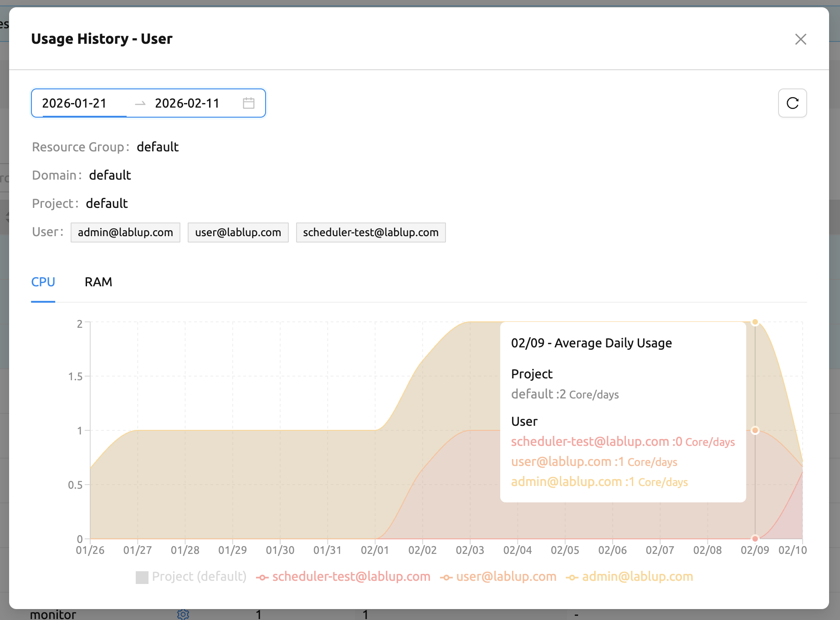840x620 pixels.
Task: Select the CPU tab
Action: click(43, 282)
